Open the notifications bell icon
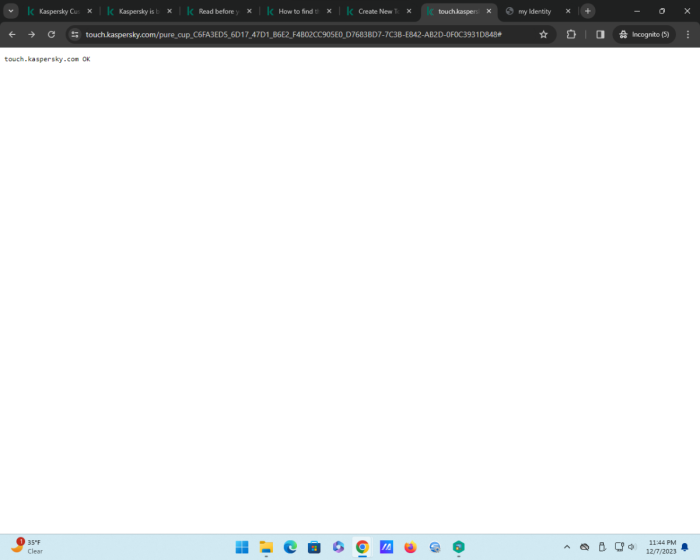 pyautogui.click(x=685, y=547)
